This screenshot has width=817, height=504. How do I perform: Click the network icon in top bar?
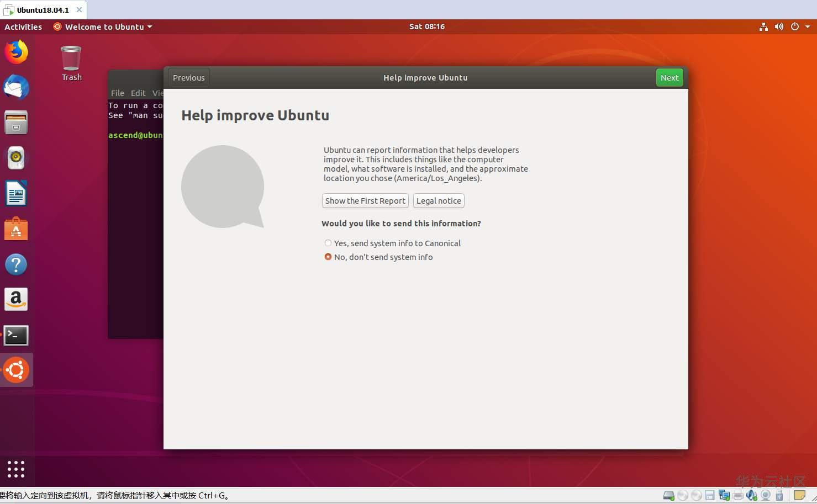coord(763,26)
